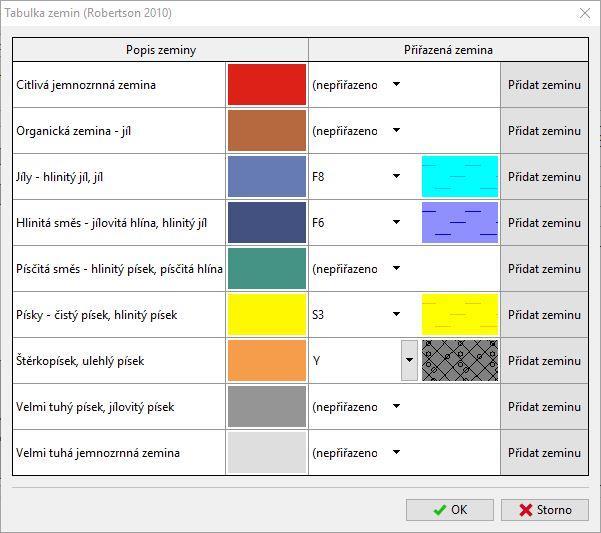Select the Jíly - hlinitý jíl, jíl text
Viewport: 601px width, 533px height.
(59, 177)
